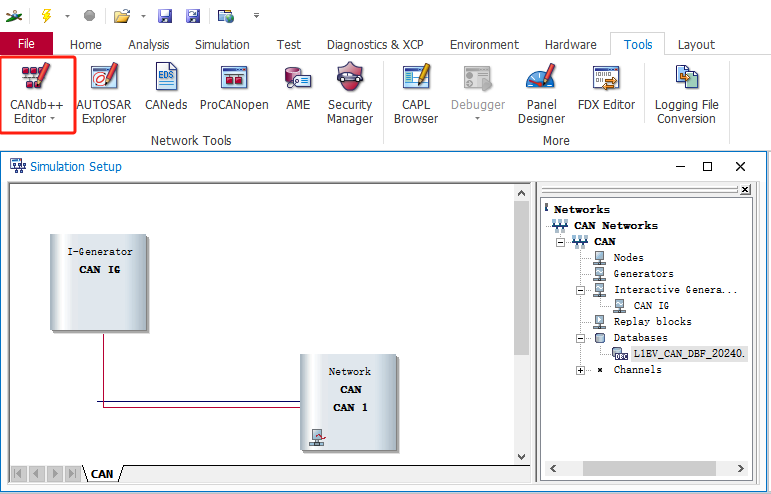Select the Nodes tree item
771x494 pixels.
tap(628, 258)
